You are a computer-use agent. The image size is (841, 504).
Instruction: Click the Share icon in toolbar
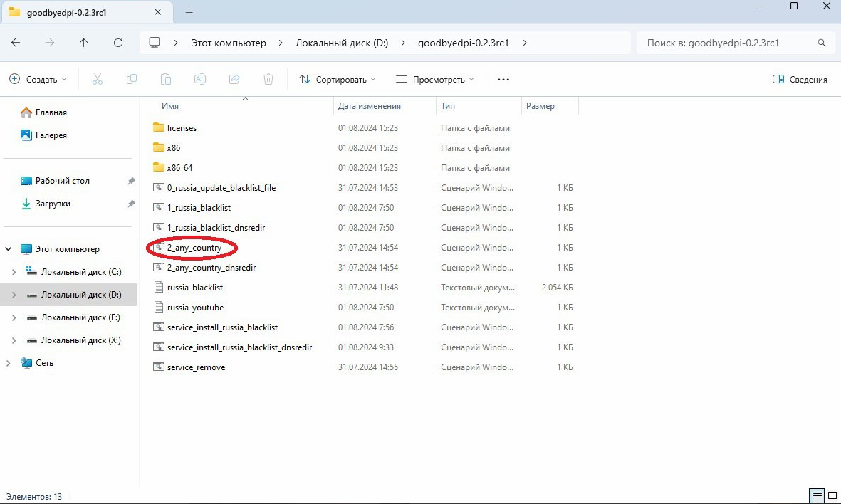click(234, 79)
